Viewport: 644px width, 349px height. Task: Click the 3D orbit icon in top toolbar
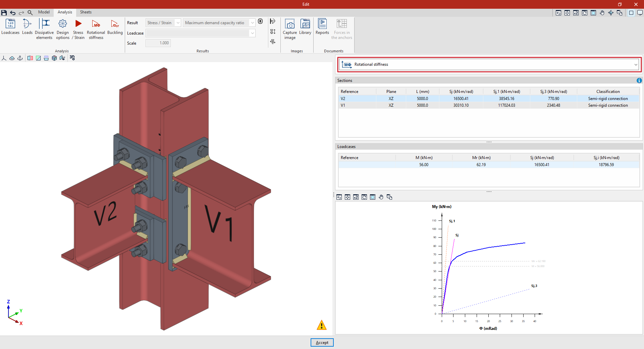pyautogui.click(x=611, y=13)
